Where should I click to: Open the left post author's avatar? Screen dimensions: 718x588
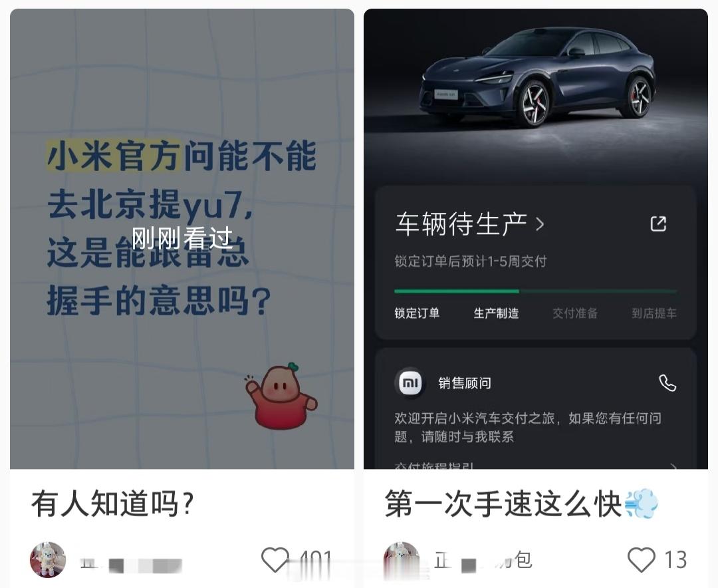pos(48,559)
